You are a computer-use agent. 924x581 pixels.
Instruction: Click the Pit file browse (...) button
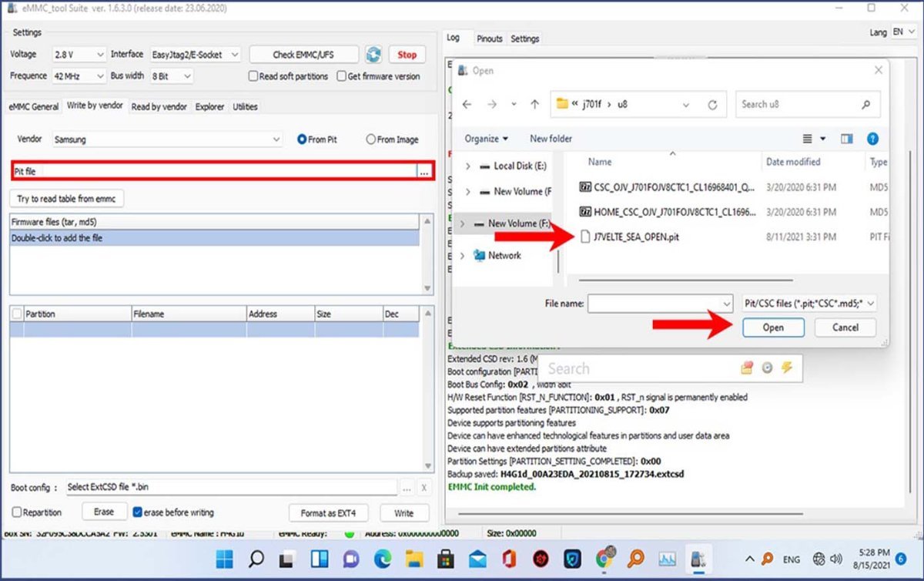(x=424, y=172)
